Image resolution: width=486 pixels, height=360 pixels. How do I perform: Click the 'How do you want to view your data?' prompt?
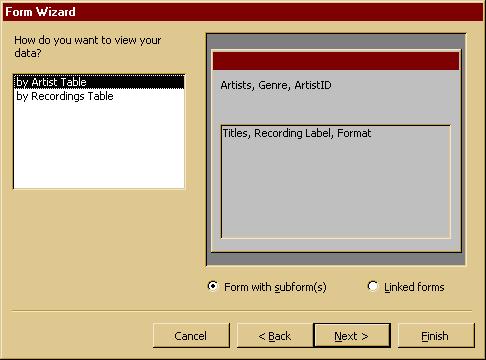(x=88, y=46)
